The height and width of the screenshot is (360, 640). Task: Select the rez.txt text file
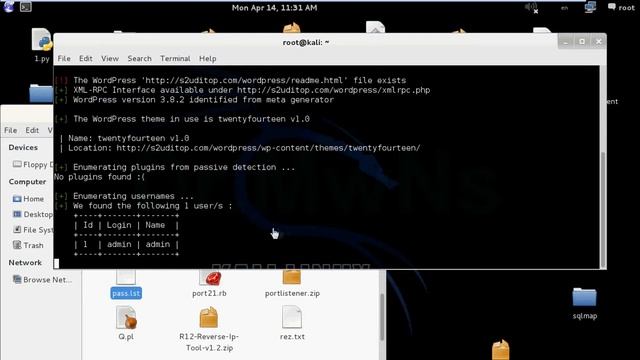tap(292, 324)
